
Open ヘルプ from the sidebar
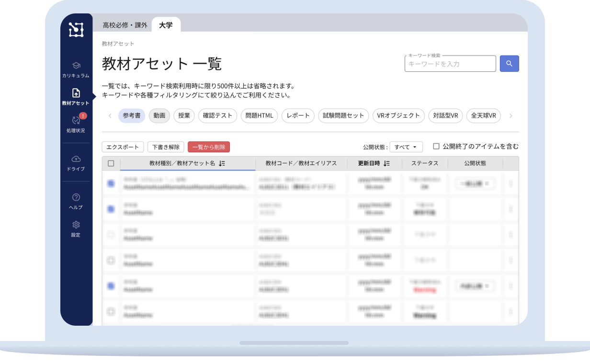click(76, 201)
